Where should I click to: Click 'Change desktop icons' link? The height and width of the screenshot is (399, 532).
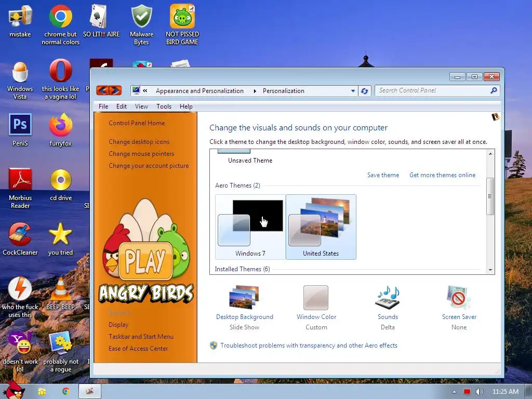point(139,142)
